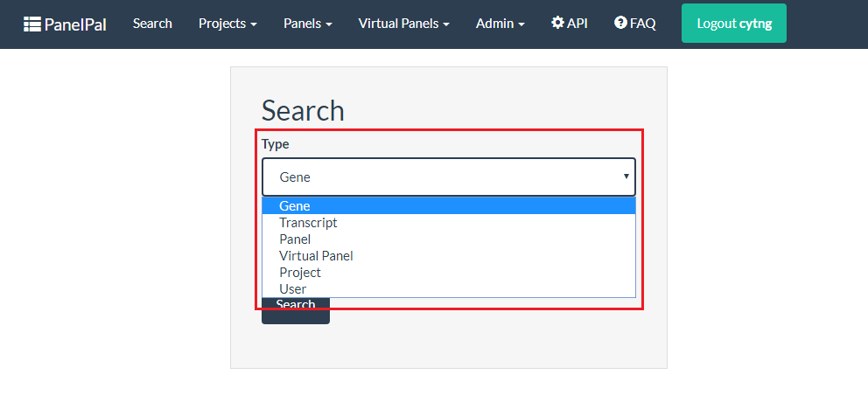Expand the Panels dropdown menu
The image size is (868, 416).
(x=308, y=24)
